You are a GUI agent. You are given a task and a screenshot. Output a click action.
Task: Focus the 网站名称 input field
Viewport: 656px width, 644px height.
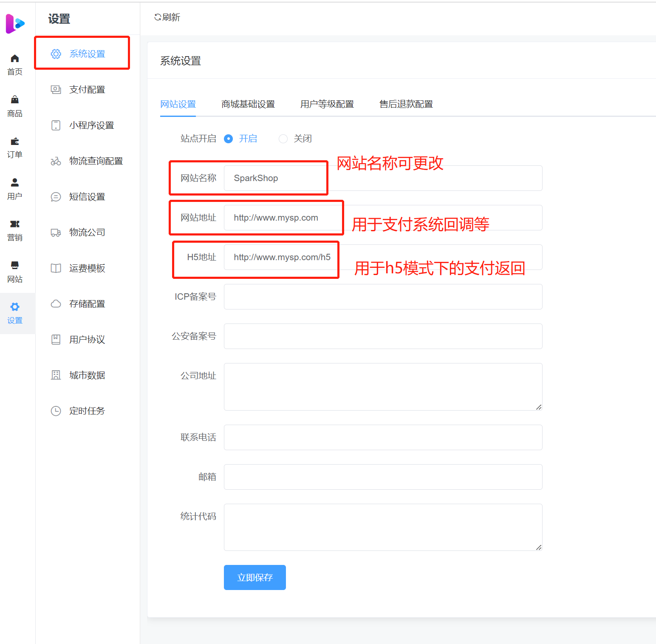pyautogui.click(x=383, y=178)
